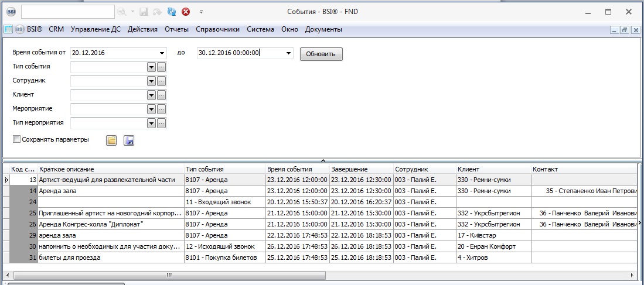Enable the Сохранять параметры checkbox
Viewport: 644px width, 285px height.
tap(16, 140)
